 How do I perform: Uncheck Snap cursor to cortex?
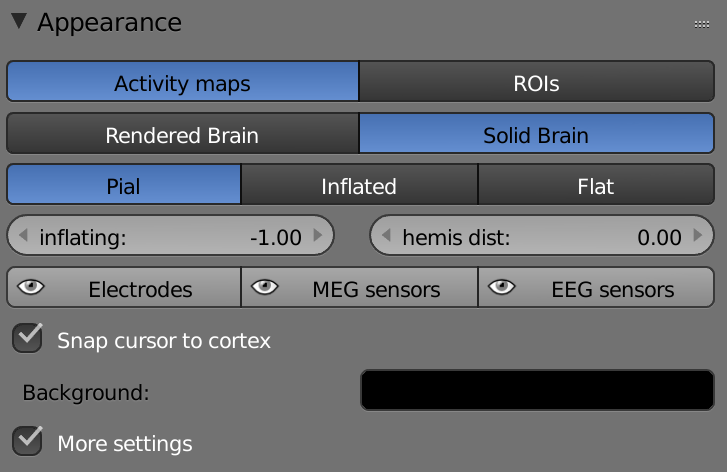pos(27,338)
